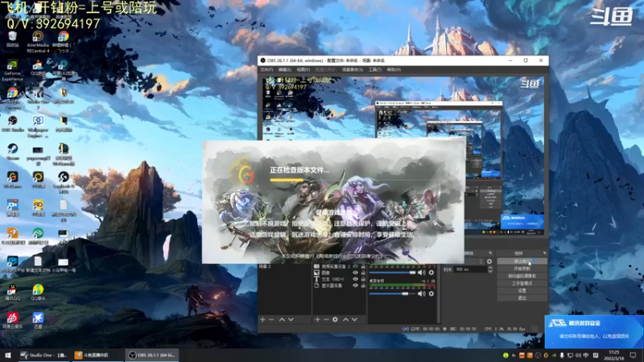Viewport: 644px width, 362px height.
Task: Toggle visibility of the text (GDI+) source
Action: coord(355,279)
